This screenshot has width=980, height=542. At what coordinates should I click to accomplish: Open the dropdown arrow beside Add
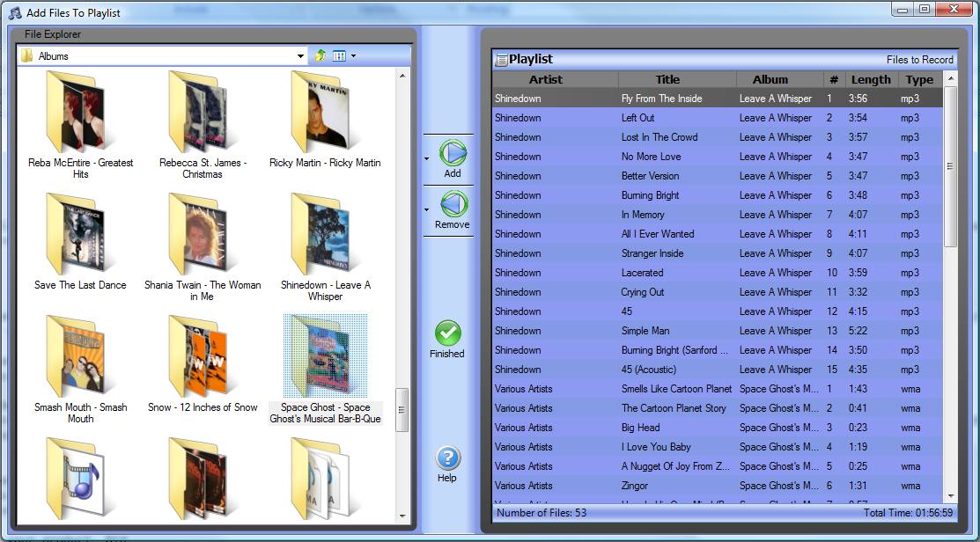(x=427, y=159)
